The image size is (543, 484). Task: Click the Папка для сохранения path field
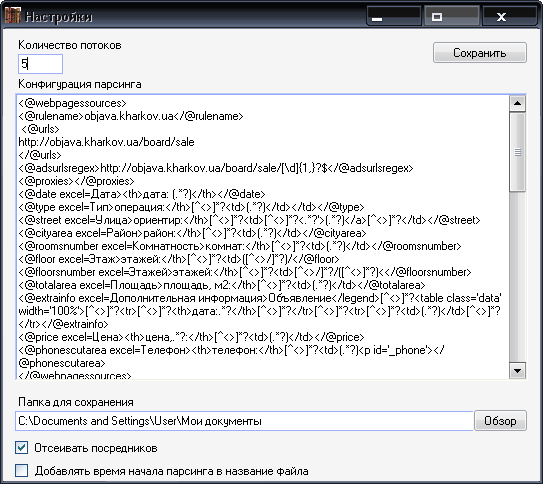pyautogui.click(x=244, y=421)
